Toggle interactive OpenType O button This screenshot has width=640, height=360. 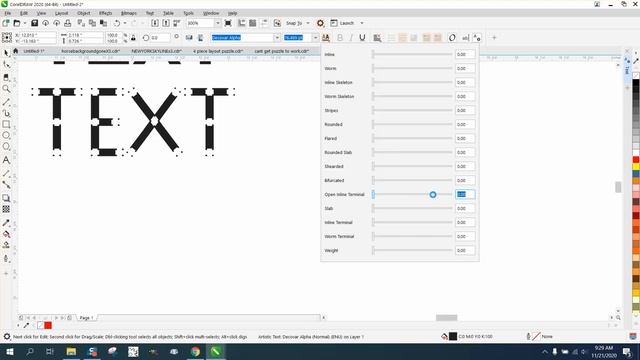[452, 38]
